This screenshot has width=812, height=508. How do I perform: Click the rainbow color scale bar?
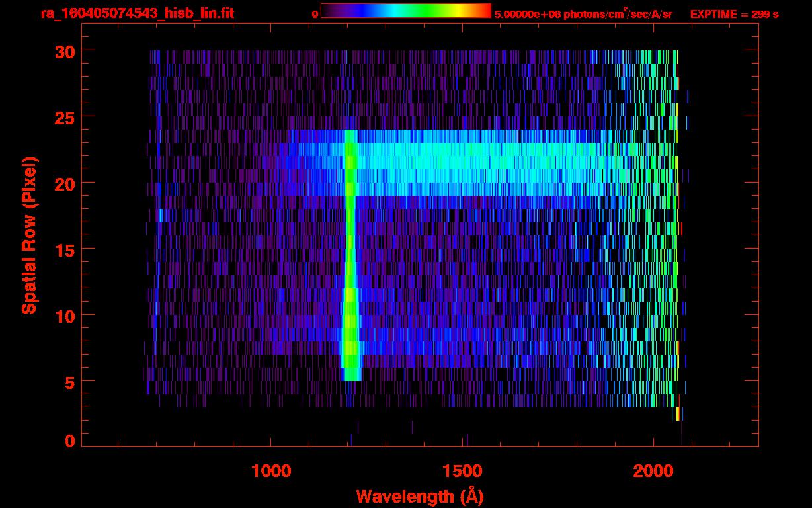(x=406, y=11)
